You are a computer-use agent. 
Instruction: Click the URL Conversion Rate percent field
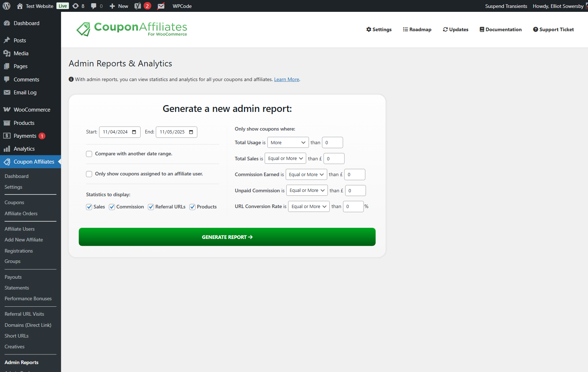pos(353,206)
